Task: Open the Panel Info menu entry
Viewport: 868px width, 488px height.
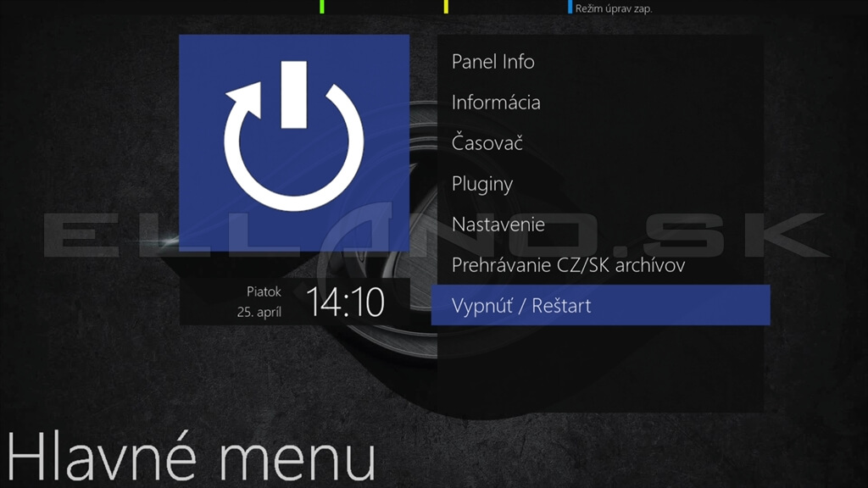Action: (601, 61)
